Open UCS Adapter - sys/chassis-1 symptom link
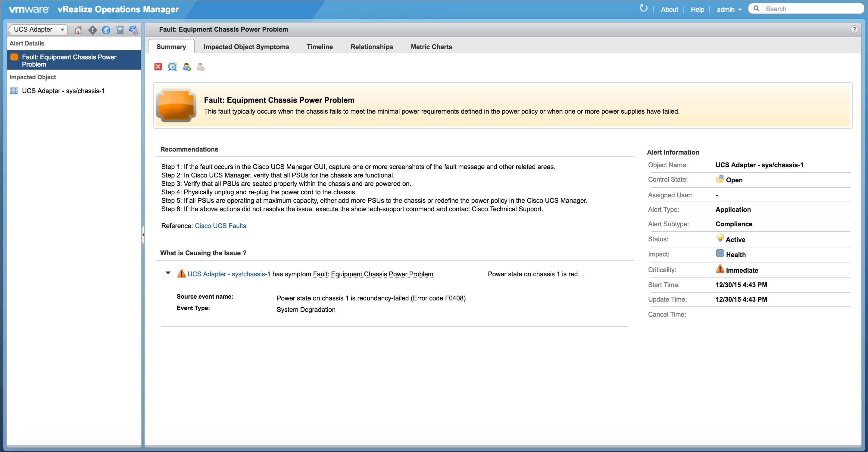This screenshot has height=452, width=868. coord(229,274)
